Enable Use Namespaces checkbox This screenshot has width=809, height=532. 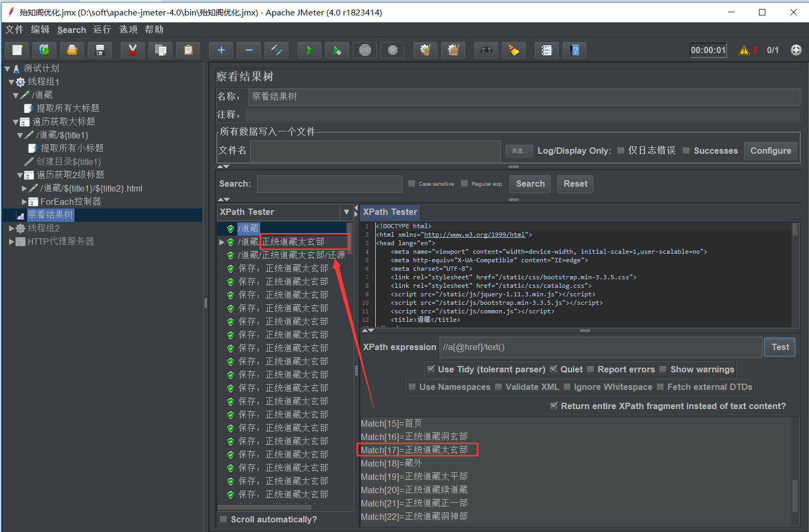412,387
